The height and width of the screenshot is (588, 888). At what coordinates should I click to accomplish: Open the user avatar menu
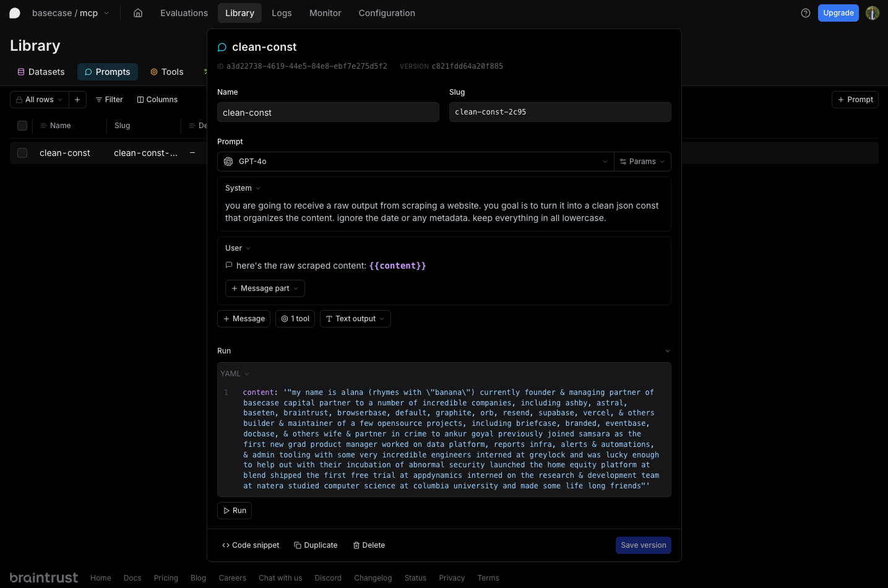click(873, 13)
